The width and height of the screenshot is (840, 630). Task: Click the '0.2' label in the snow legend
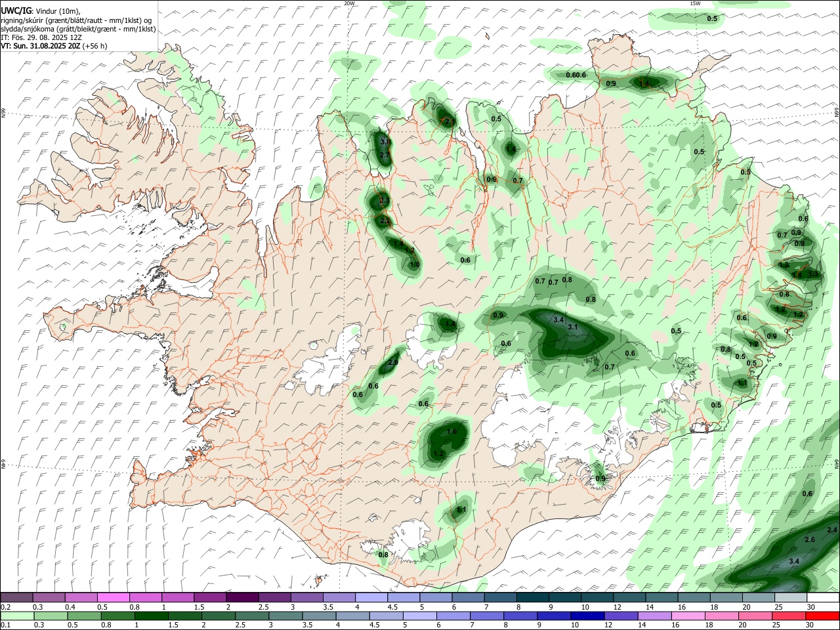click(5, 607)
